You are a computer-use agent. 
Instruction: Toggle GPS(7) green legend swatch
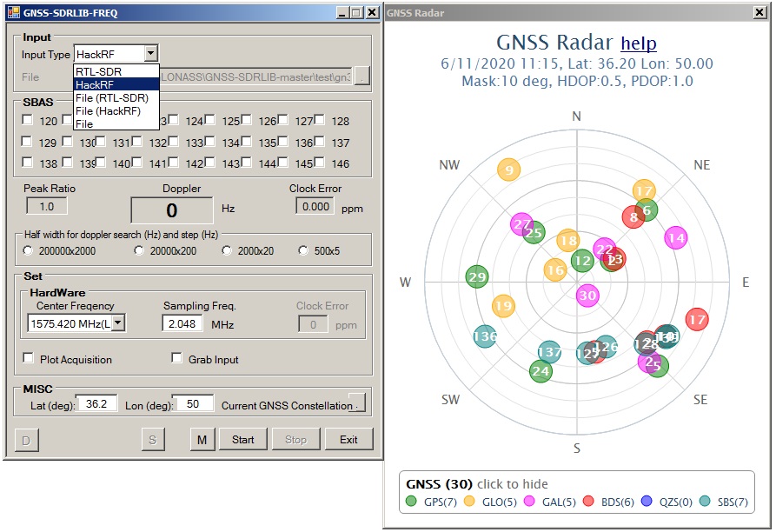(411, 501)
